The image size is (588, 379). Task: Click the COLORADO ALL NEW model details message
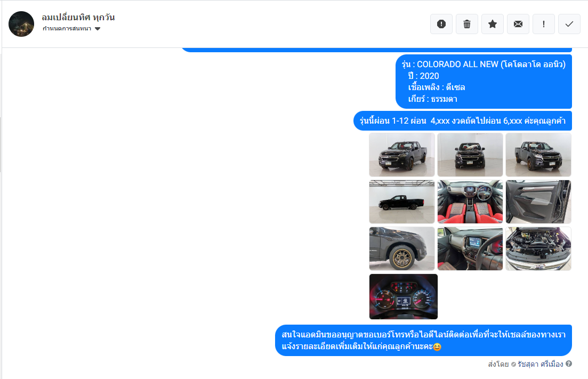coord(484,82)
